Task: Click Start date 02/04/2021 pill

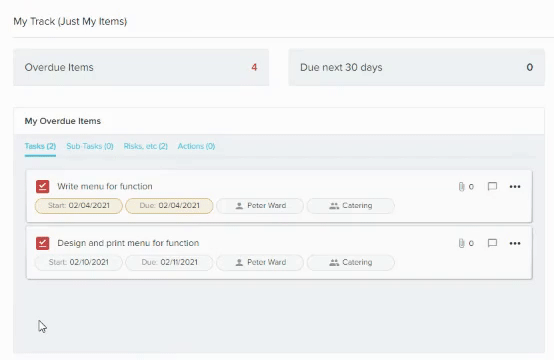Action: point(79,206)
